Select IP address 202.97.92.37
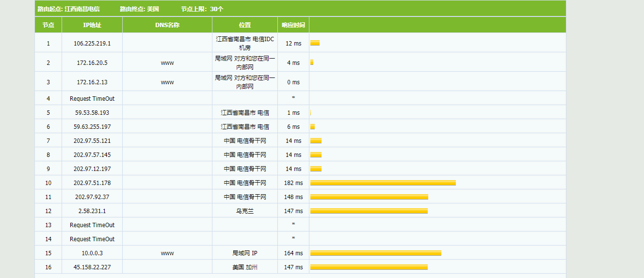The width and height of the screenshot is (644, 278). pos(92,197)
